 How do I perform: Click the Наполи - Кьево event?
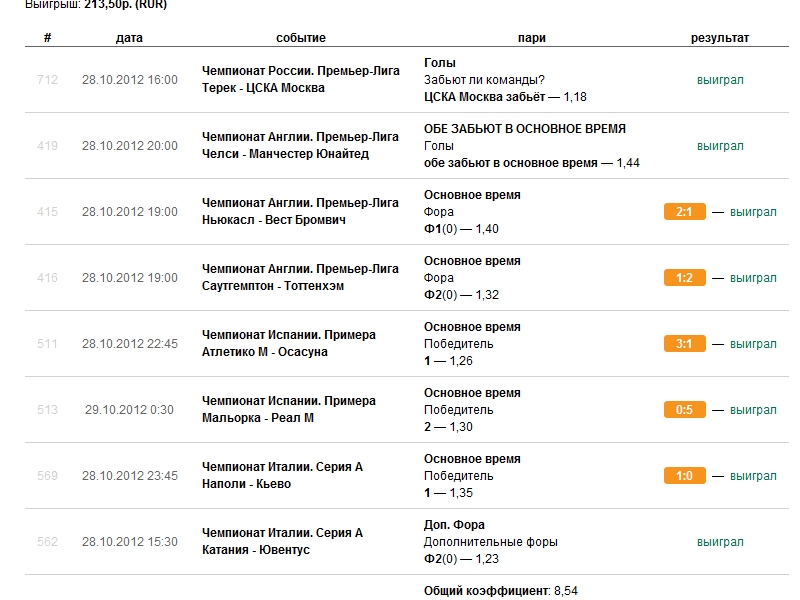246,484
